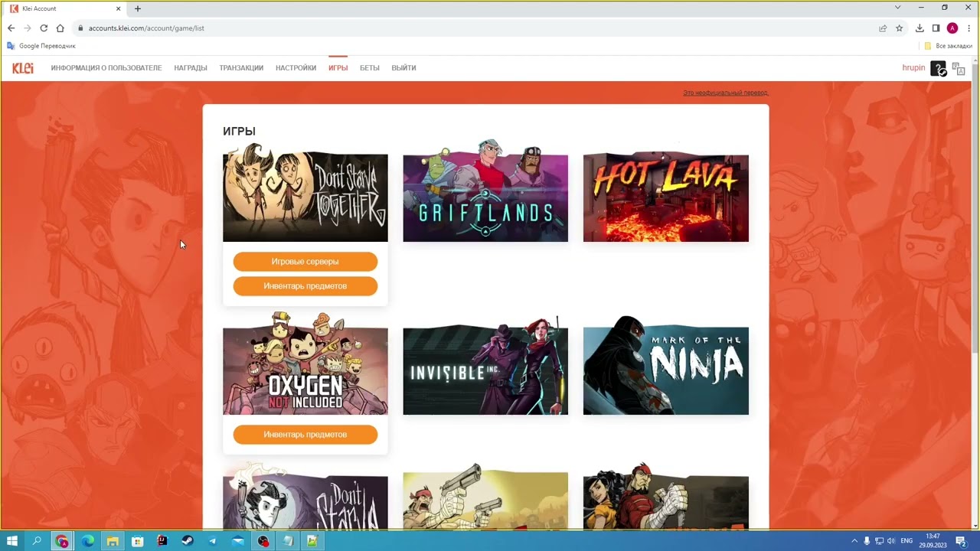Switch input language ENG in tray
The width and height of the screenshot is (980, 551).
[x=906, y=541]
